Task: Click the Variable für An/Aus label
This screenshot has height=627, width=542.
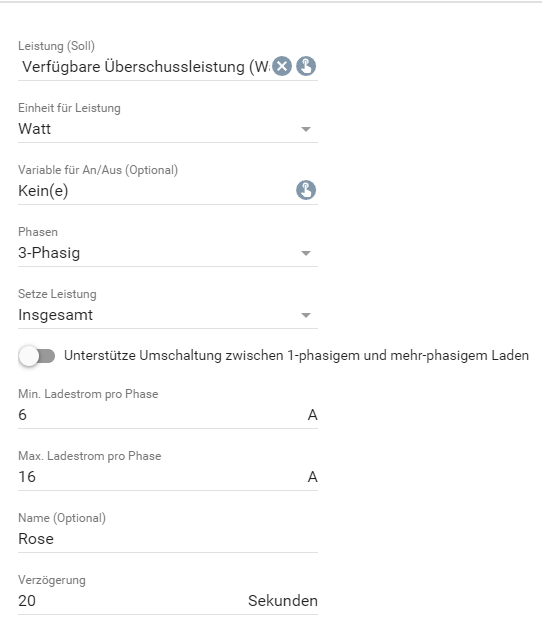Action: pyautogui.click(x=98, y=170)
